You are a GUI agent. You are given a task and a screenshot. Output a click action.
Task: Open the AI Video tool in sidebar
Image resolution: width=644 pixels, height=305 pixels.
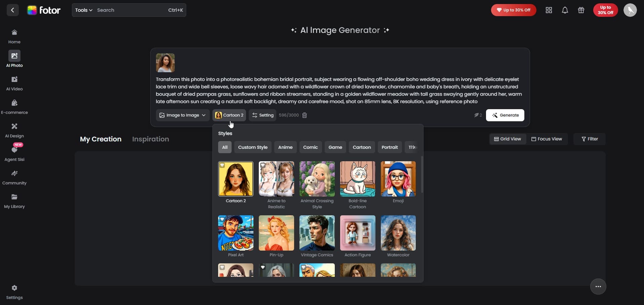coord(14,83)
